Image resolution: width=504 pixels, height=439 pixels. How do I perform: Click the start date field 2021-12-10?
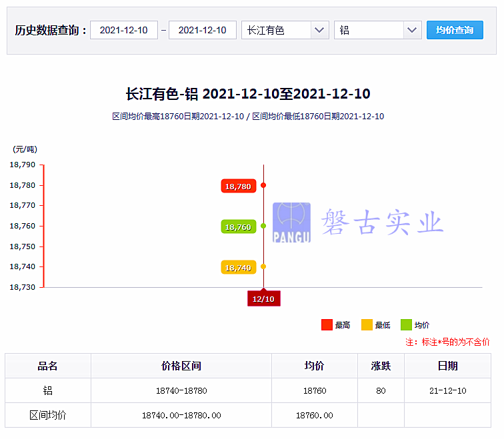(124, 30)
